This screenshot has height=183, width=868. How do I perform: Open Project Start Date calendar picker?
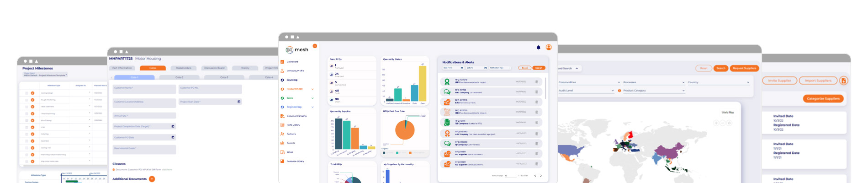[239, 102]
